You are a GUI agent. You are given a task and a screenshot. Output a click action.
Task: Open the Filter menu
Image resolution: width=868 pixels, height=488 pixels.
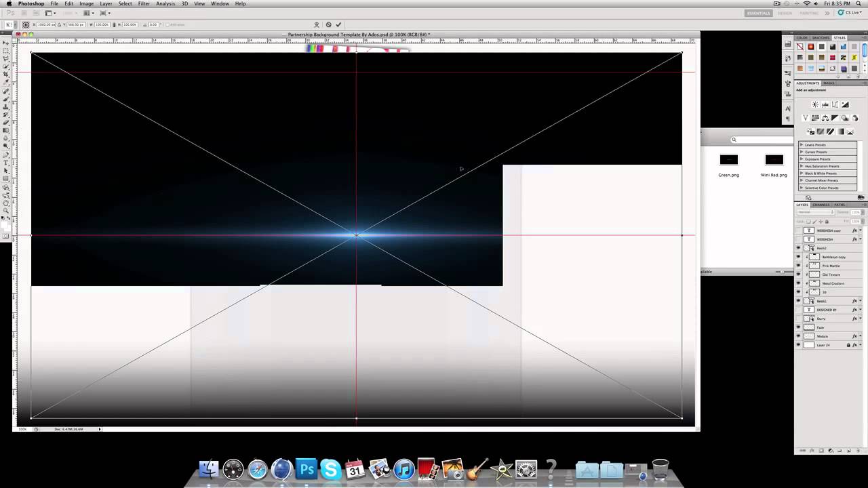pyautogui.click(x=144, y=4)
